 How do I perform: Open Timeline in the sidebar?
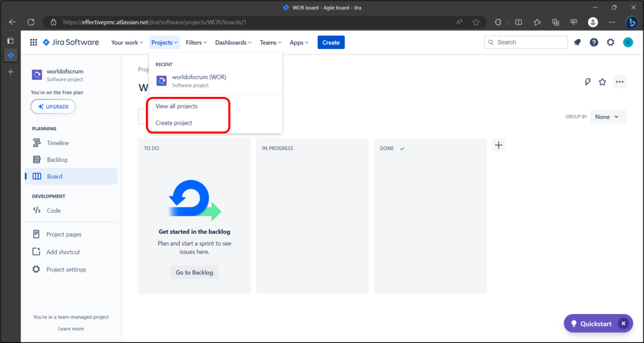click(x=71, y=143)
